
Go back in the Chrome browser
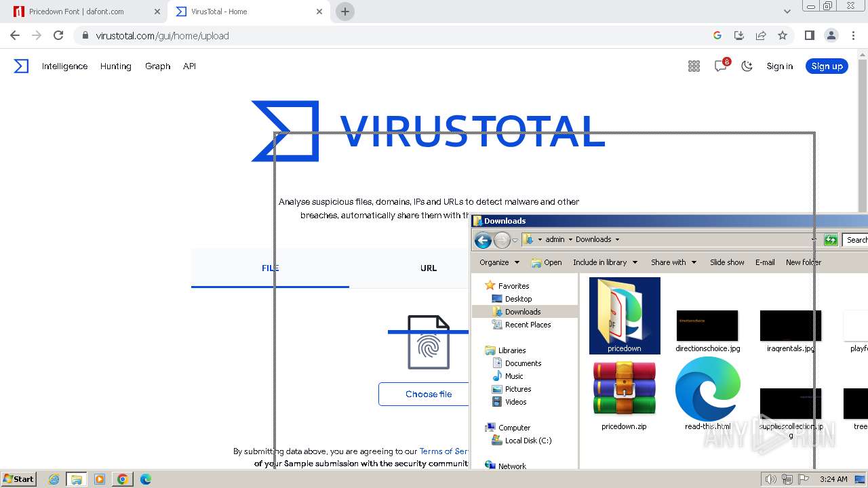point(15,35)
